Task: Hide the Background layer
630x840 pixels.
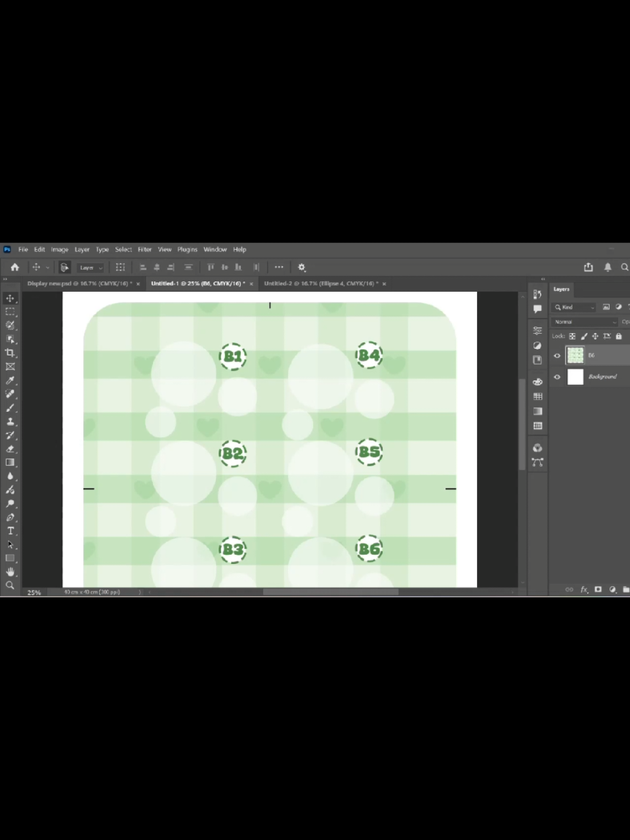Action: pyautogui.click(x=557, y=377)
